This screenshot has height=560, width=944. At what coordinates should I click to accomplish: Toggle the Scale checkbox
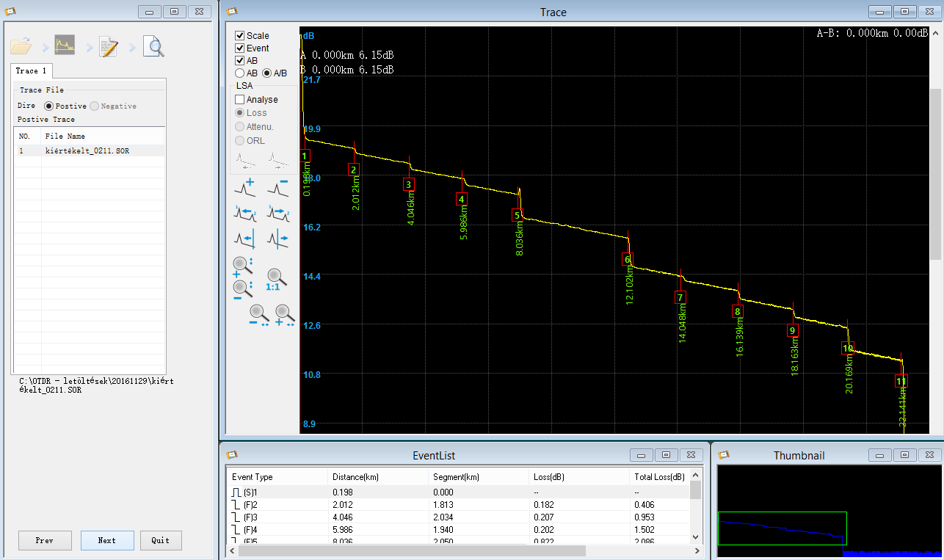[x=239, y=35]
